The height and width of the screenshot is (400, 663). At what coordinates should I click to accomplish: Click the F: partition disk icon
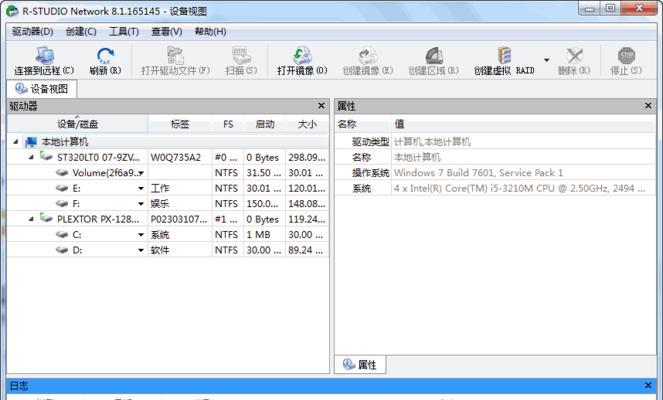tap(62, 204)
